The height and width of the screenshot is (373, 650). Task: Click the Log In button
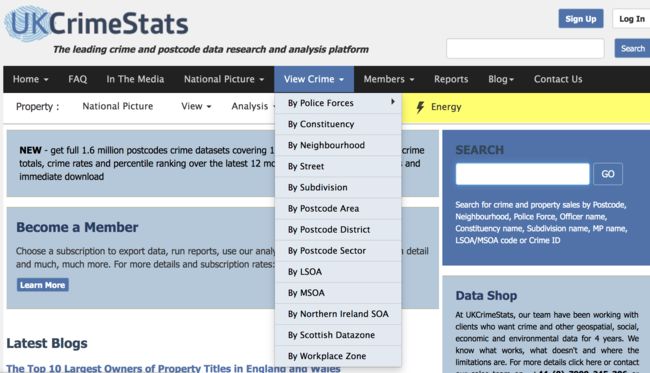631,19
